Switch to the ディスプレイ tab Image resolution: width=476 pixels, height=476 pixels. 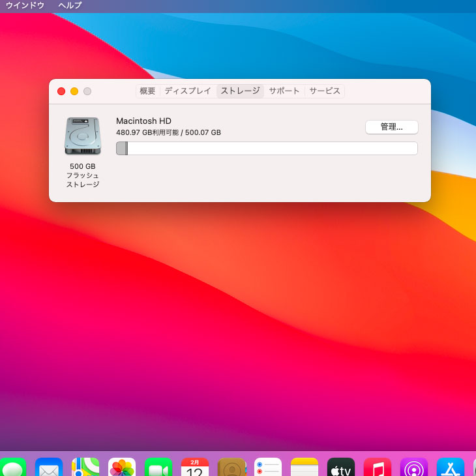(188, 91)
